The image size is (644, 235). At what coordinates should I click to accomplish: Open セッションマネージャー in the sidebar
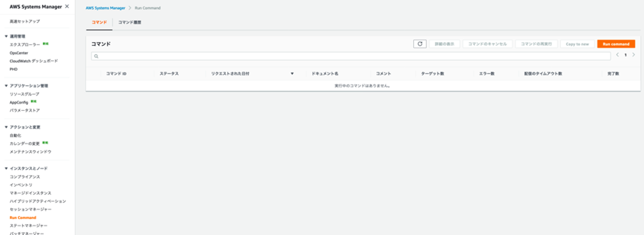click(x=31, y=209)
